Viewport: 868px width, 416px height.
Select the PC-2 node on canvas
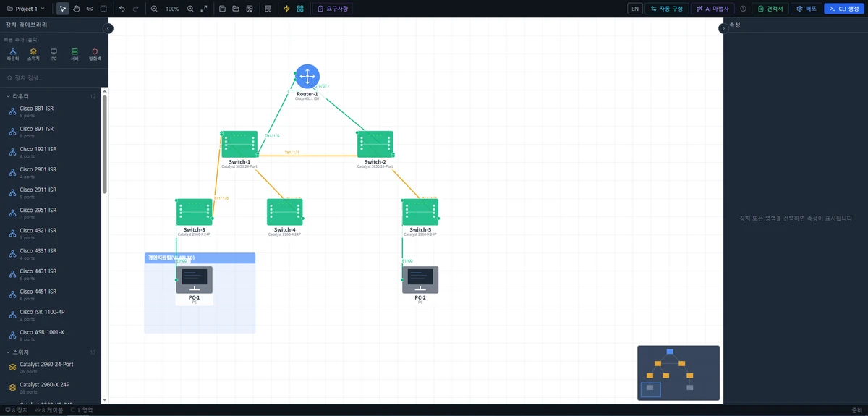pos(420,280)
